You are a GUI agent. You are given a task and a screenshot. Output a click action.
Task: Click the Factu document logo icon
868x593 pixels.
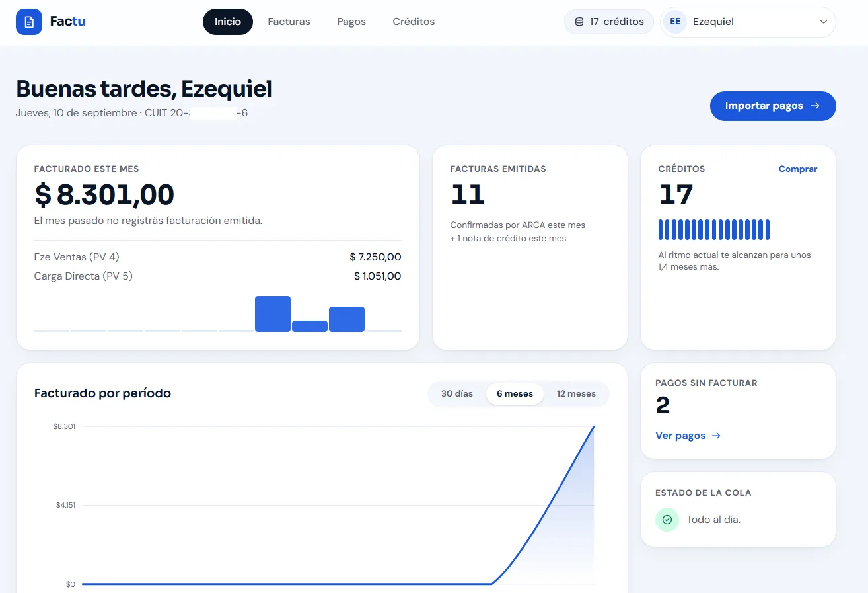28,22
